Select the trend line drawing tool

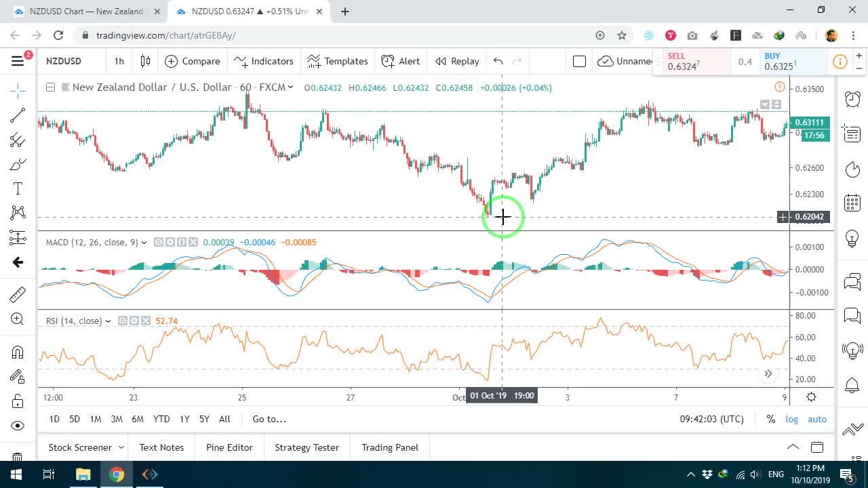(x=18, y=115)
